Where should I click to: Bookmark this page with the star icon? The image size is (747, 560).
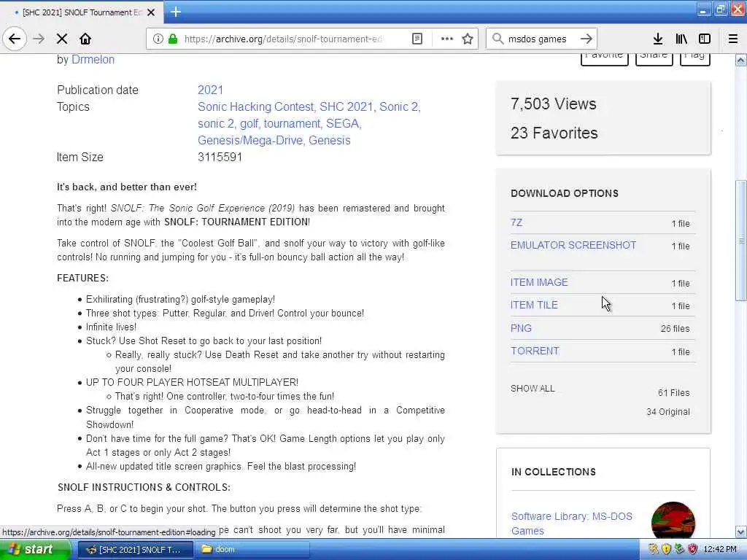[x=468, y=39]
